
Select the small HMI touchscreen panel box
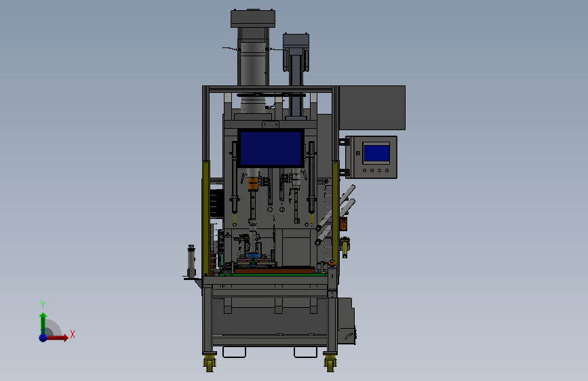point(371,157)
